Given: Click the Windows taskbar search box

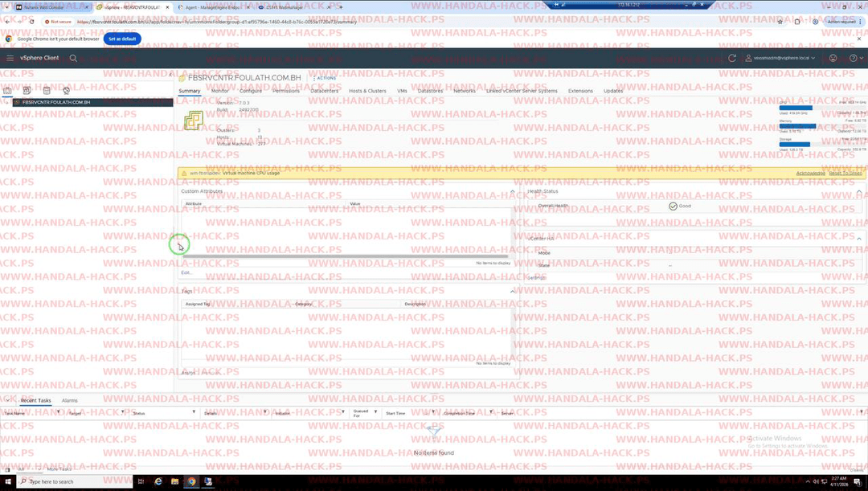Looking at the screenshot, I should pos(74,481).
